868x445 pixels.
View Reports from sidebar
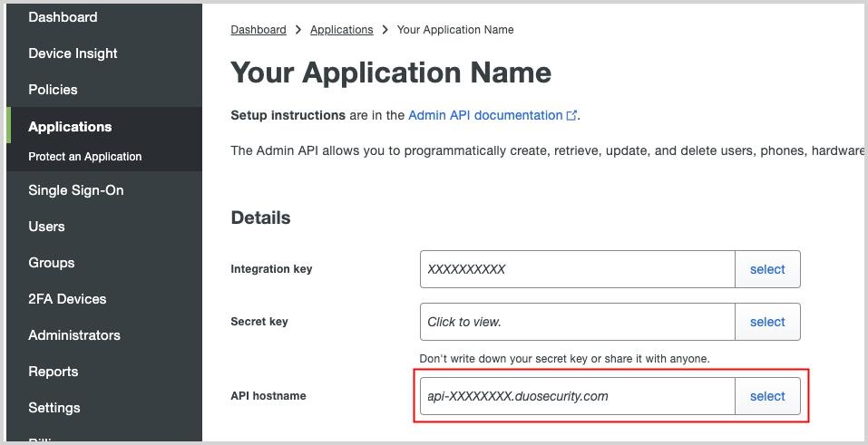coord(53,372)
